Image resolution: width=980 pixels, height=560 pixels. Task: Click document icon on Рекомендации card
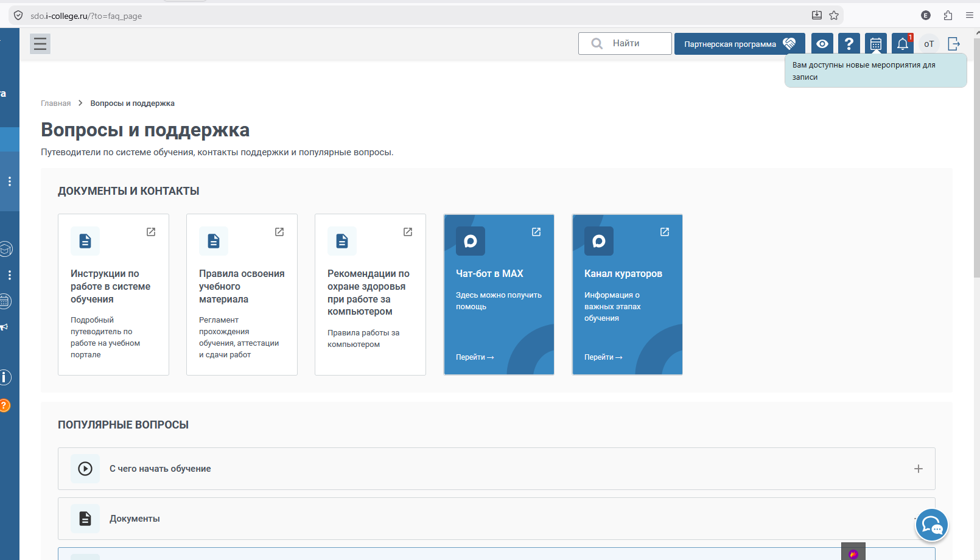pos(342,241)
